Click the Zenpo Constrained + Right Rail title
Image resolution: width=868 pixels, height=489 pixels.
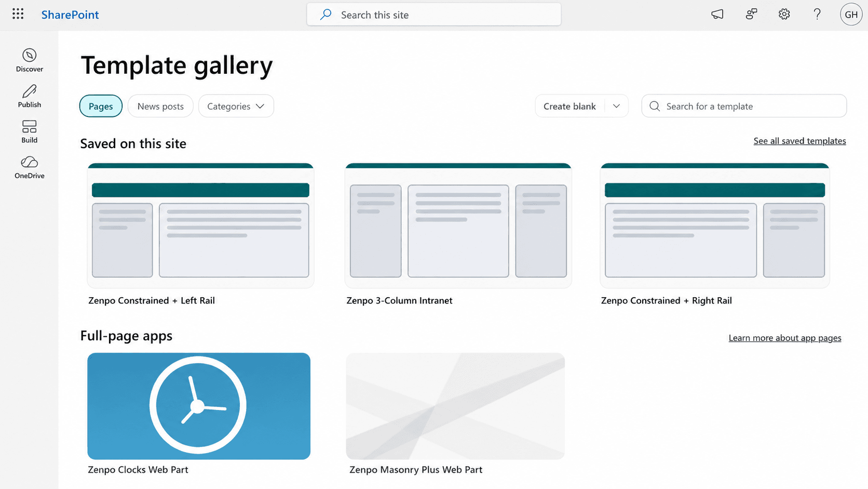pos(666,300)
